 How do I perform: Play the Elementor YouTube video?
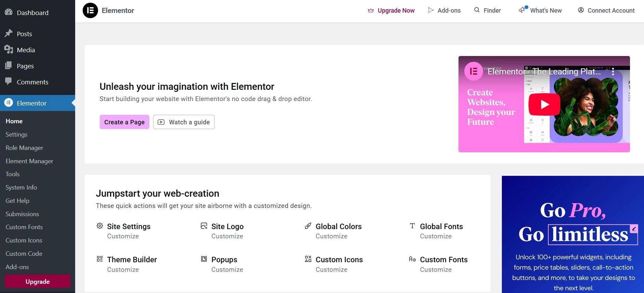(x=544, y=104)
